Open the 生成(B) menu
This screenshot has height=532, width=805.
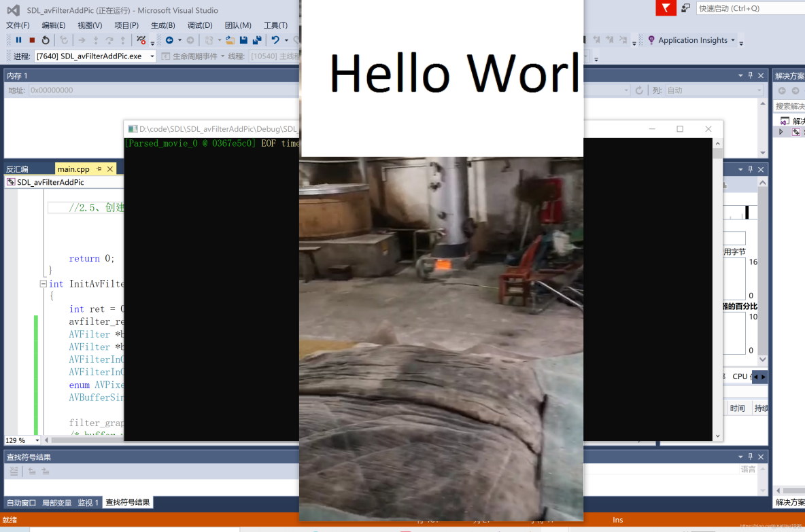(162, 25)
